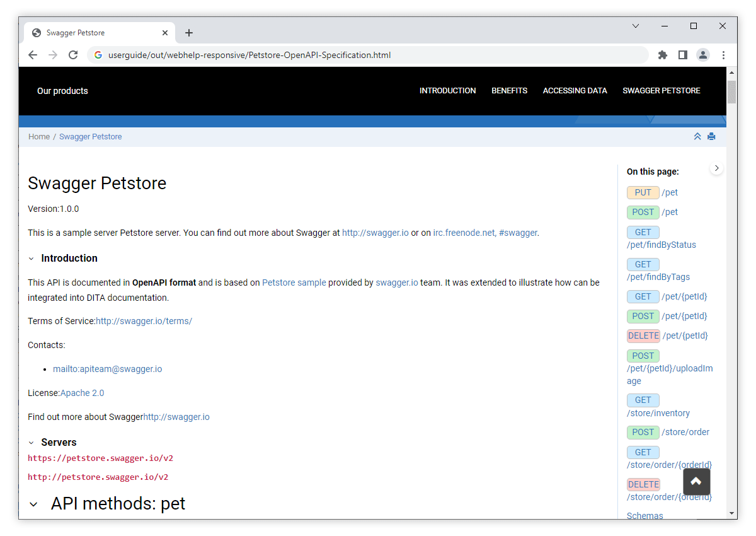Screen dimensions: 756x536
Task: Collapse the API methods: pet section
Action: (34, 504)
